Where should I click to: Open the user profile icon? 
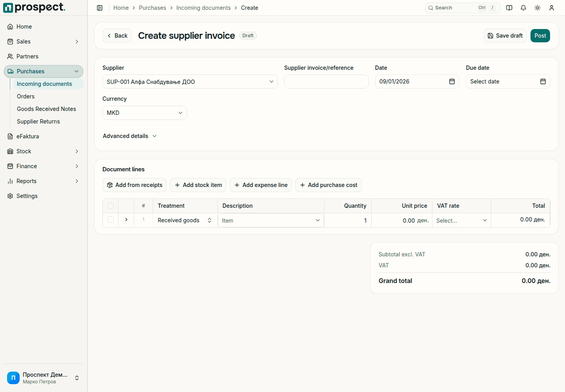click(552, 8)
